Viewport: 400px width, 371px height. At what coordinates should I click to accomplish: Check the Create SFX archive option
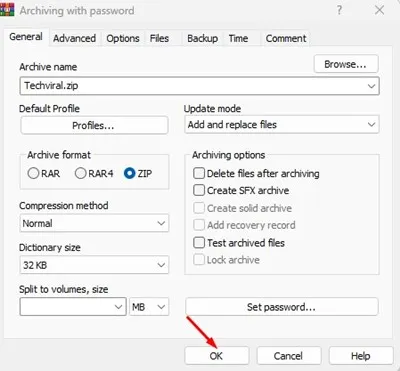point(199,190)
